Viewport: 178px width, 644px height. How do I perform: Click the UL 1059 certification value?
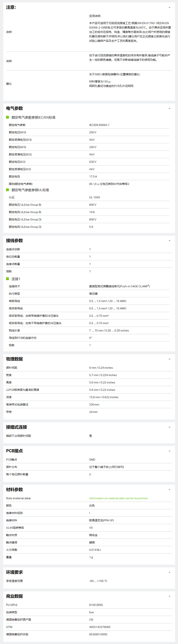95,197
